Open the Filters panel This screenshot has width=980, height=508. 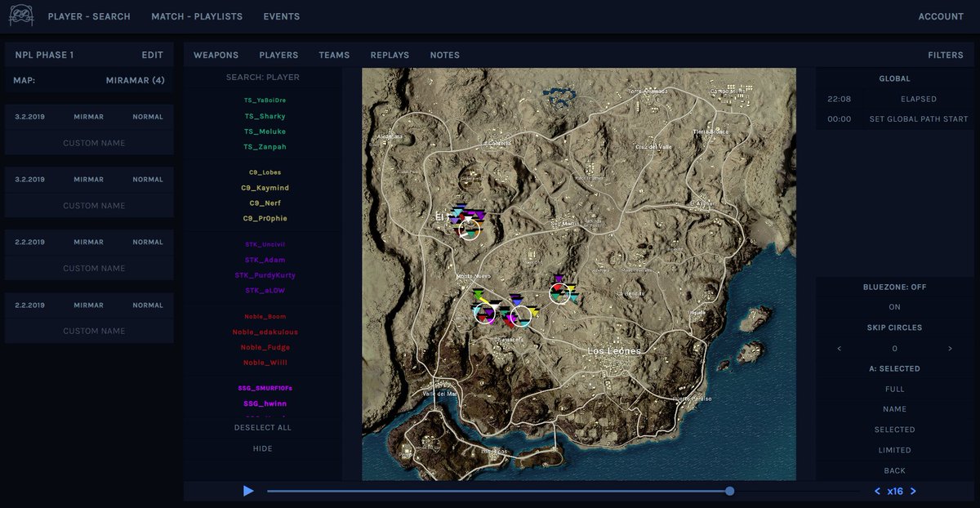pos(946,56)
